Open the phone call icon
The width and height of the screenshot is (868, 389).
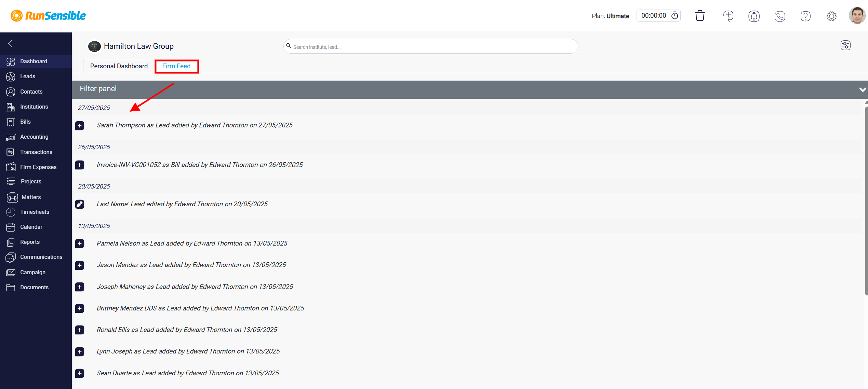pos(780,16)
